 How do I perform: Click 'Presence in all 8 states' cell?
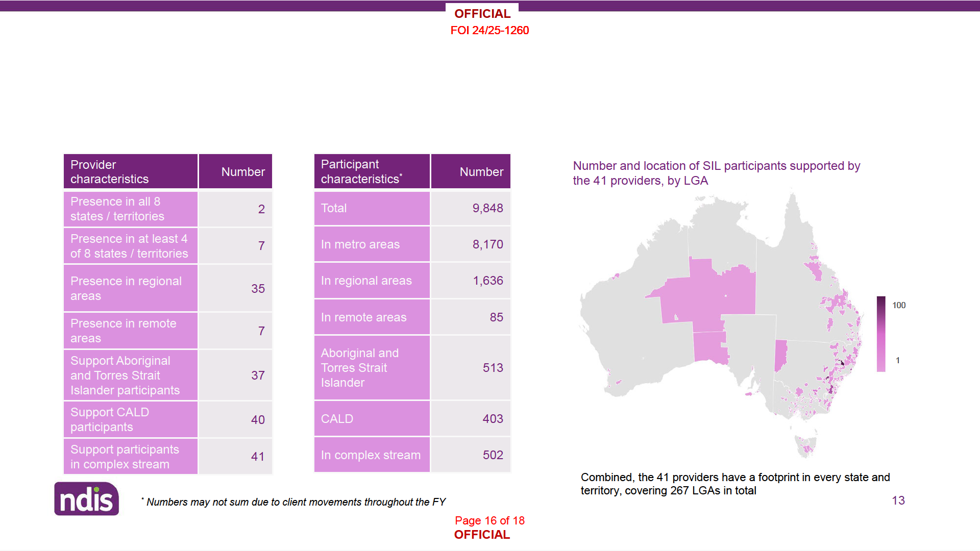(x=130, y=209)
